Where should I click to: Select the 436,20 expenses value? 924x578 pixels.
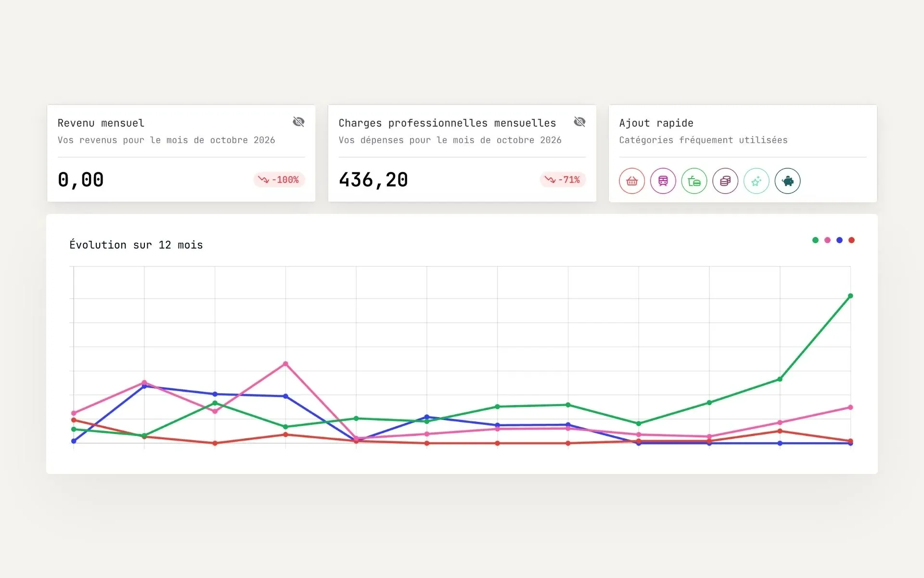pyautogui.click(x=373, y=180)
